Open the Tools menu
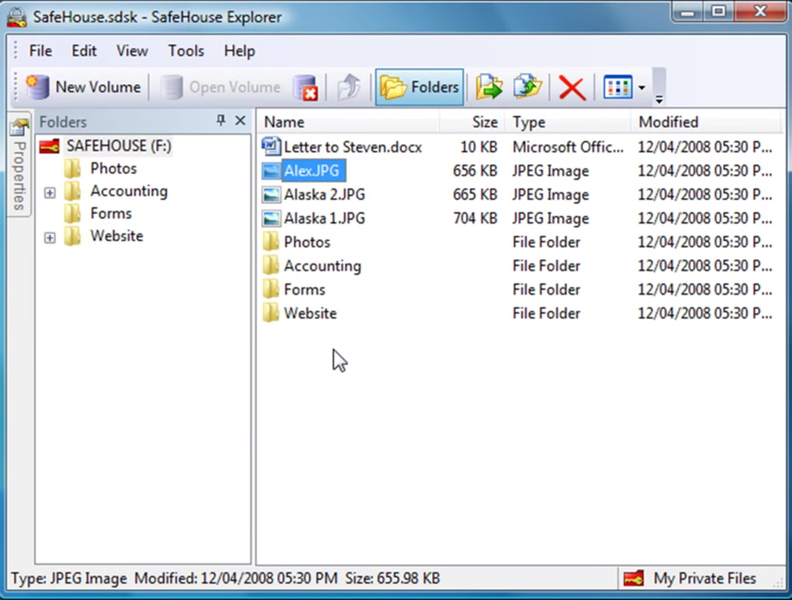Viewport: 792px width, 600px height. [x=186, y=51]
